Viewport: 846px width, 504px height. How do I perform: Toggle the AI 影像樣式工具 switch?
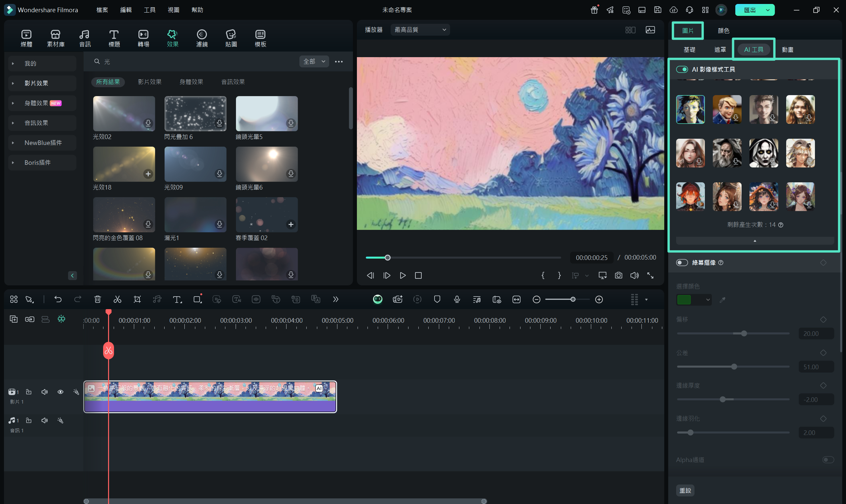coord(681,69)
